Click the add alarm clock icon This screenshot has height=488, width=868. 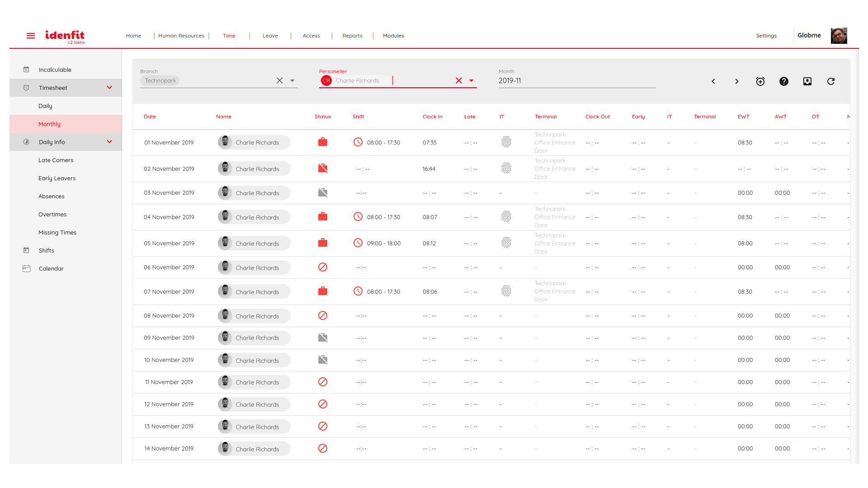point(760,81)
